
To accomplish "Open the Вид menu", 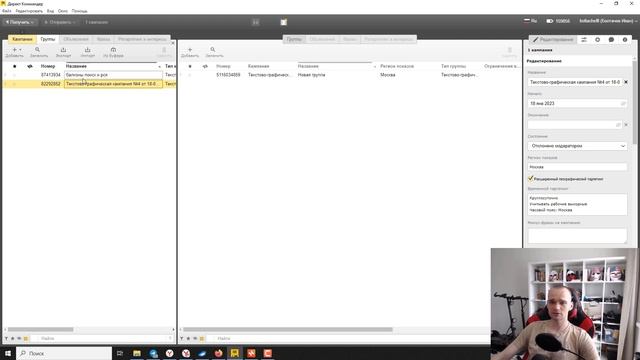I will pos(50,11).
